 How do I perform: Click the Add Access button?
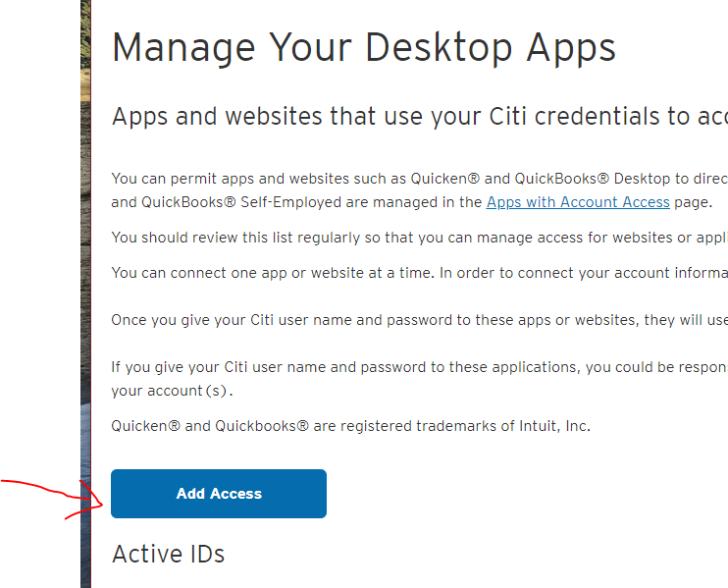click(219, 494)
